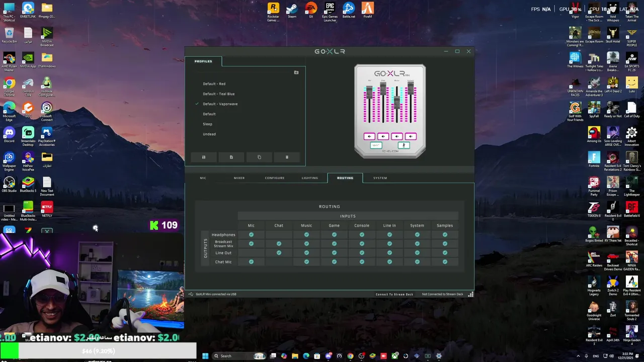Toggle Console to Headphones routing
644x362 pixels.
click(x=362, y=235)
